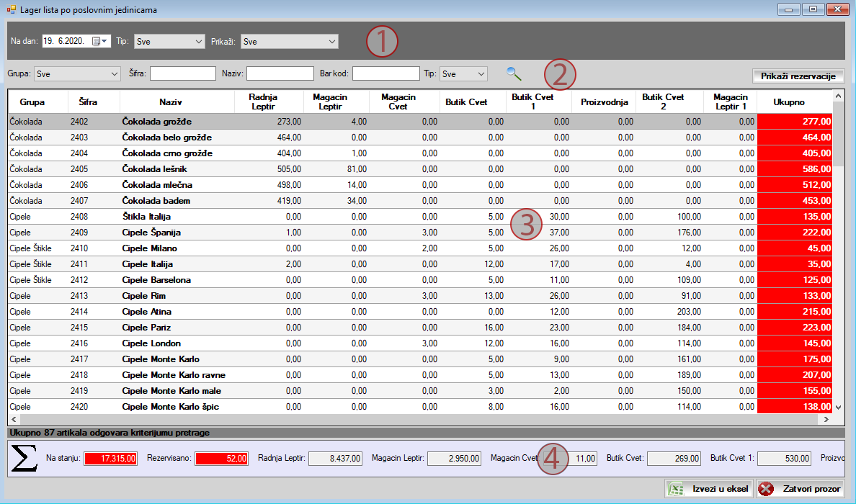This screenshot has width=856, height=504.
Task: Select the Cipele Atina row
Action: (421, 312)
